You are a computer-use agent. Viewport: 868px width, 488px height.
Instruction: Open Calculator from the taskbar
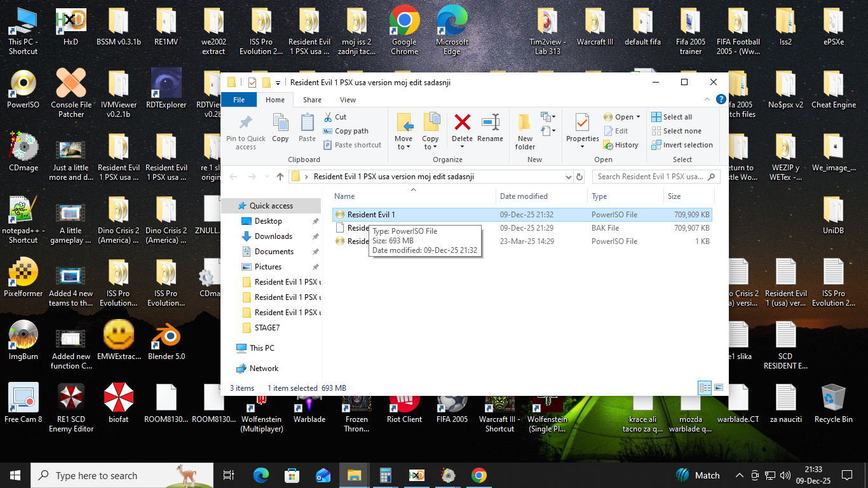click(385, 475)
